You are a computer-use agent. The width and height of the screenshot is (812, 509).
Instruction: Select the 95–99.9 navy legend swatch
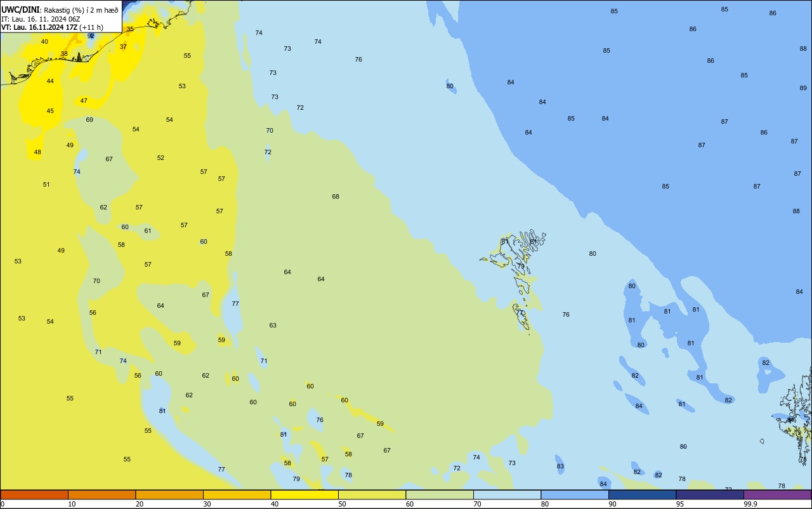[710, 494]
